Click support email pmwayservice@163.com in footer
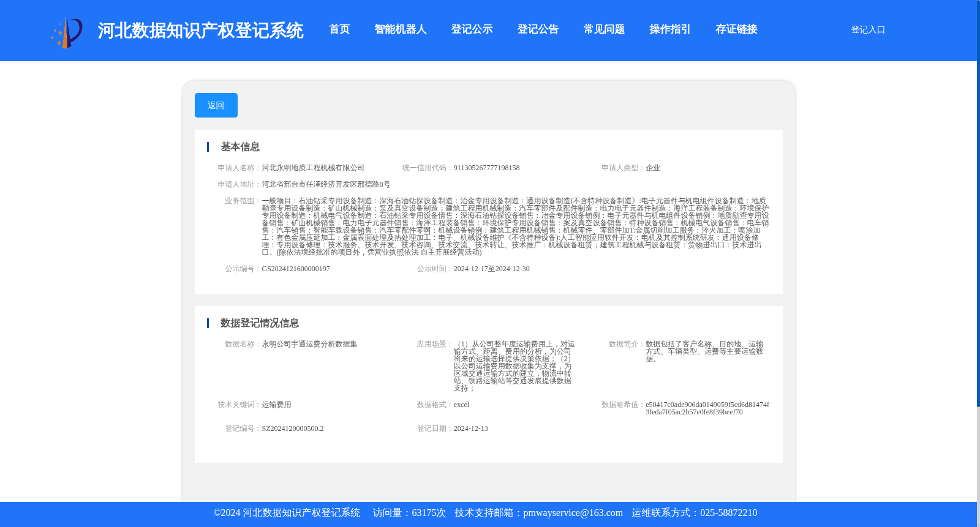 coord(573,513)
